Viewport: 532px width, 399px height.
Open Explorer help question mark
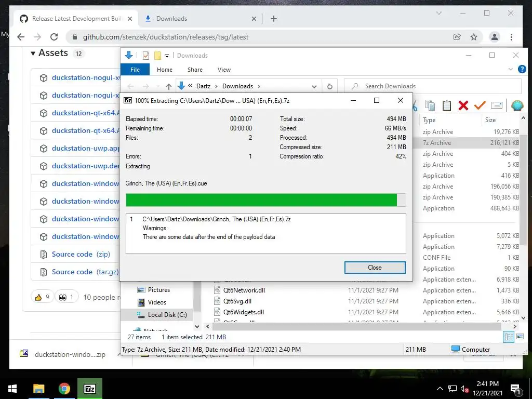tap(522, 69)
